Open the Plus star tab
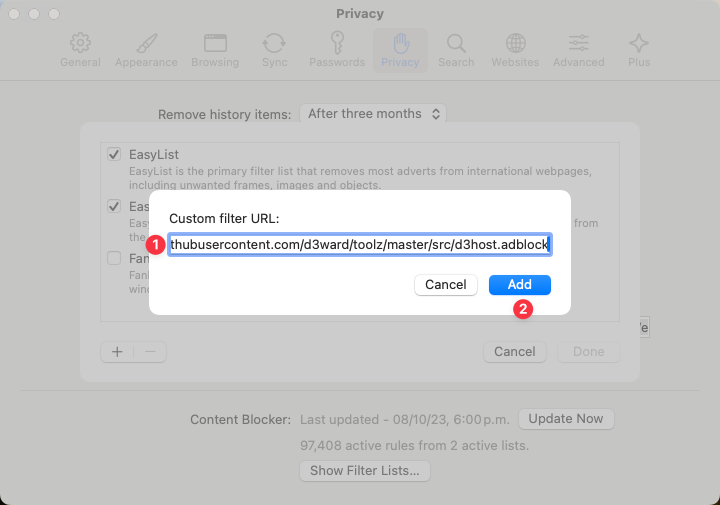720x505 pixels. pos(639,50)
